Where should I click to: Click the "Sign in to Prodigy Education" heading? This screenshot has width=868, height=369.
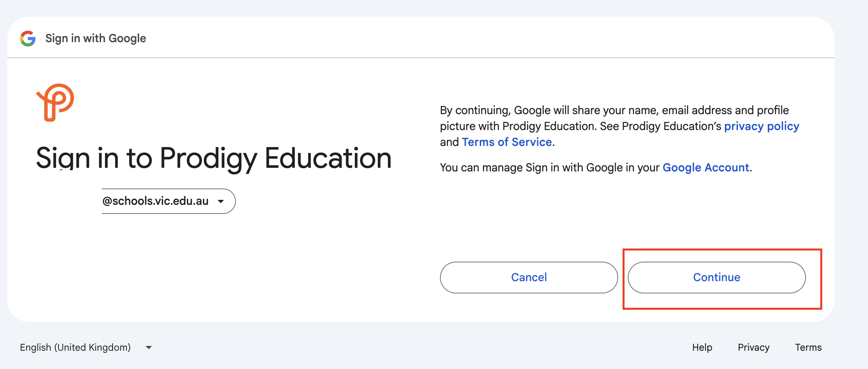pyautogui.click(x=214, y=158)
